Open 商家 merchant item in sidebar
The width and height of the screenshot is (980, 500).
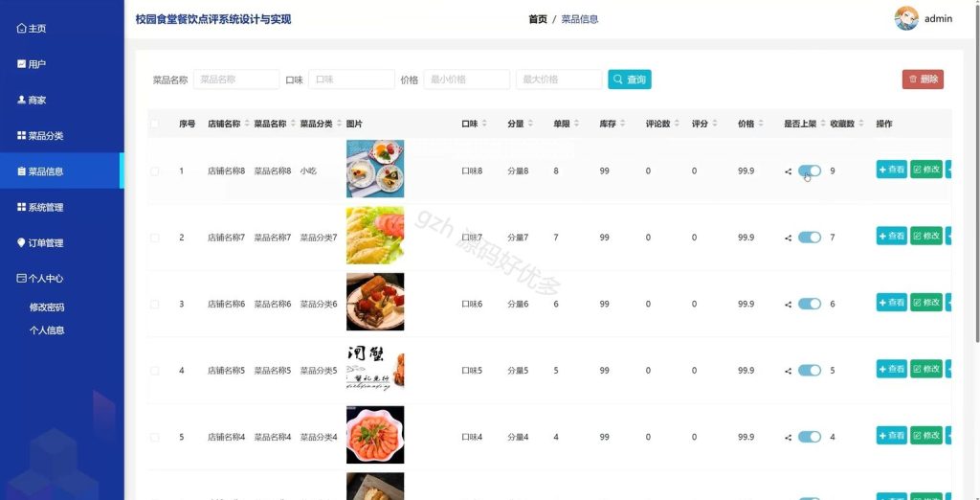pyautogui.click(x=32, y=101)
